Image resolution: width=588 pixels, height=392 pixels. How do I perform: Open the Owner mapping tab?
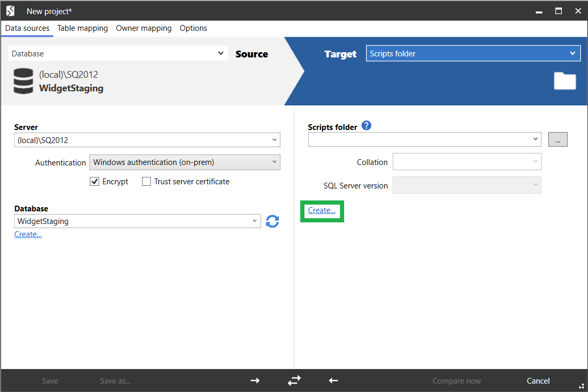pyautogui.click(x=144, y=28)
